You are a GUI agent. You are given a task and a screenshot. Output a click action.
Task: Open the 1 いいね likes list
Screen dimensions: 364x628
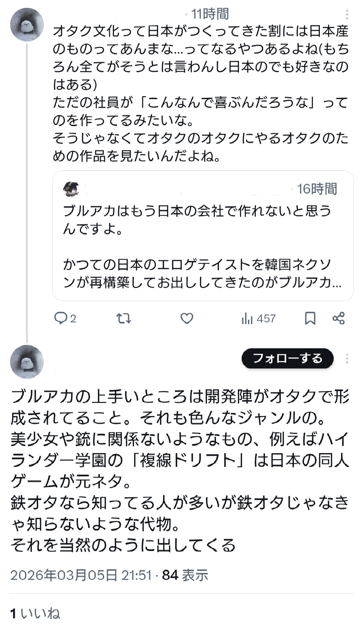(x=35, y=614)
